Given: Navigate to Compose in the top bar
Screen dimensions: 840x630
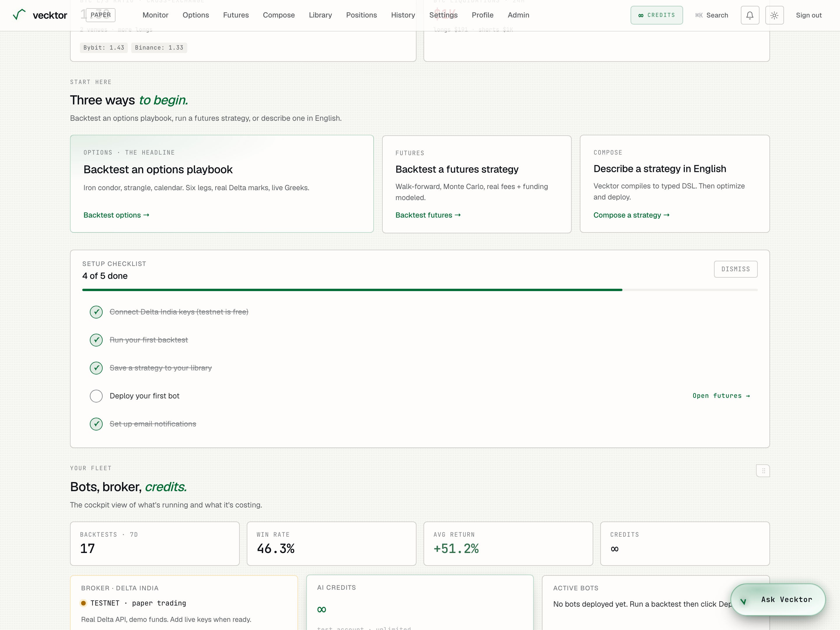Looking at the screenshot, I should coord(279,15).
